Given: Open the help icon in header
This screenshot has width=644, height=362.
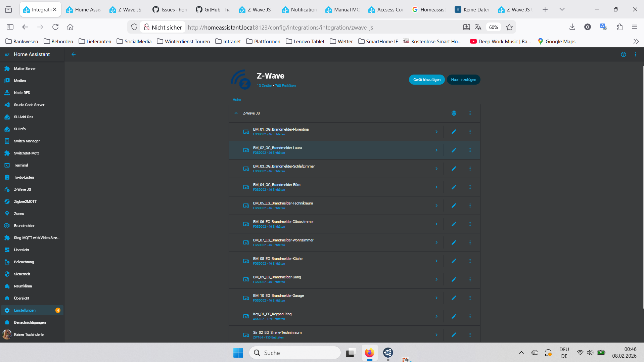Looking at the screenshot, I should click(x=624, y=54).
